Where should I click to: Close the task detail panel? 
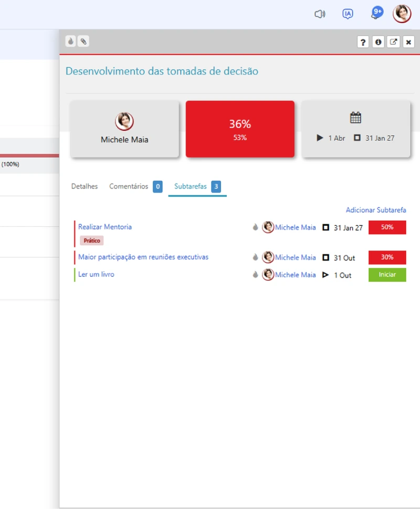[x=408, y=42]
